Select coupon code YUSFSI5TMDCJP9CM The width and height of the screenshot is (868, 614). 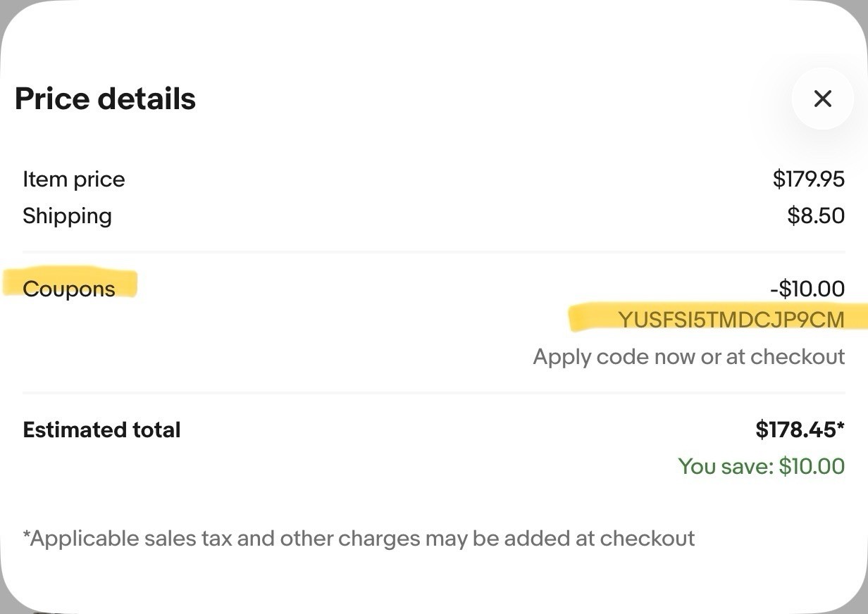731,320
